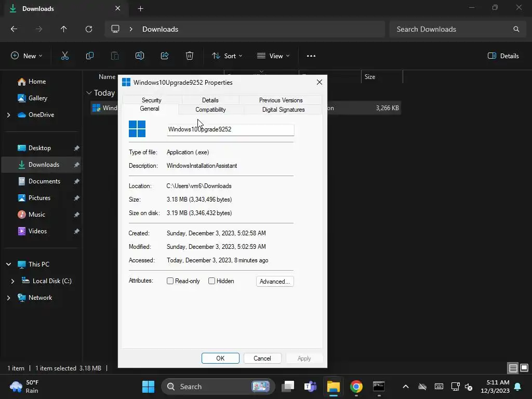Click the Rename icon in toolbar
Viewport: 532px width, 399px height.
pyautogui.click(x=140, y=56)
